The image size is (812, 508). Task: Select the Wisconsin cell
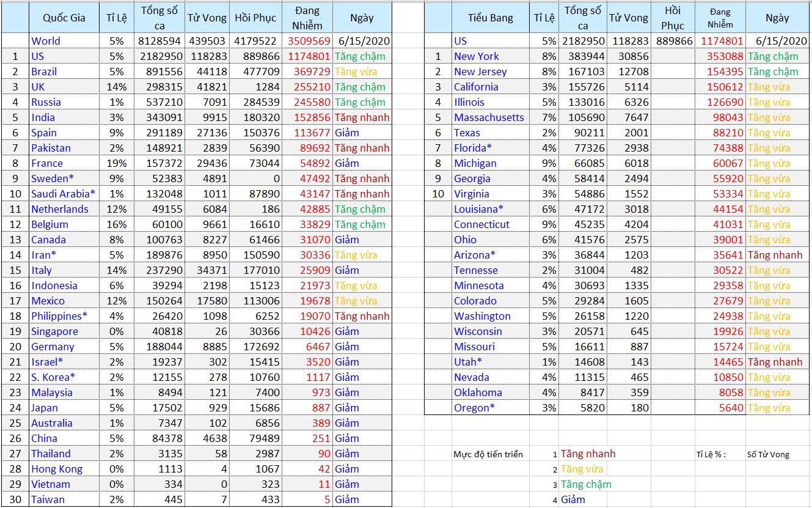click(x=490, y=331)
